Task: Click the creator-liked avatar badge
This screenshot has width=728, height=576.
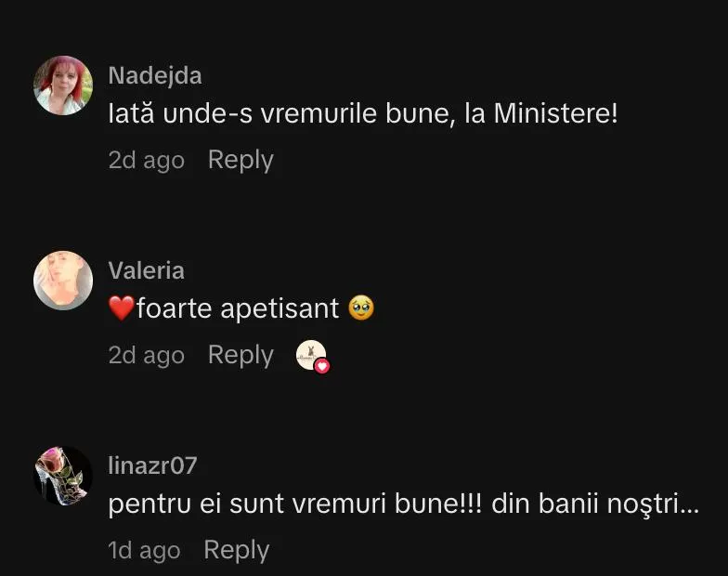Action: (311, 355)
